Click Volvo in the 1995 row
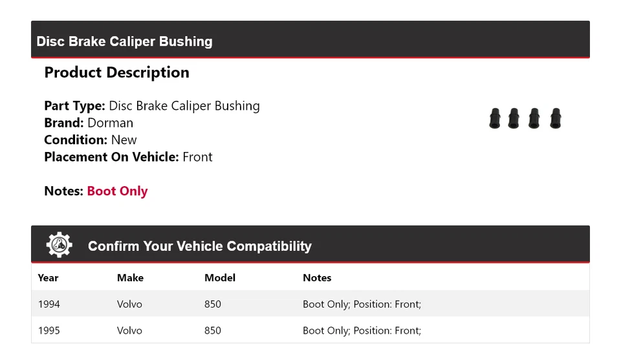This screenshot has height=364, width=621. 129,330
